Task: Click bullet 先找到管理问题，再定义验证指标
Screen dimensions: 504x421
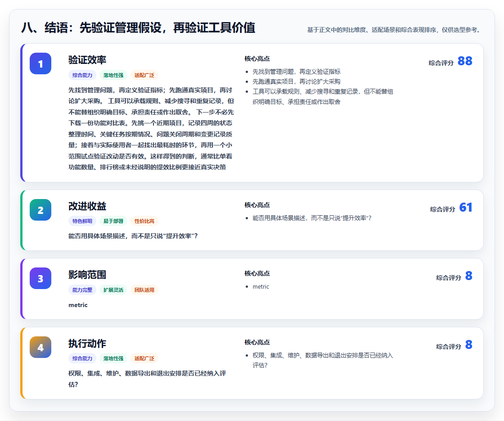Action: pos(297,72)
